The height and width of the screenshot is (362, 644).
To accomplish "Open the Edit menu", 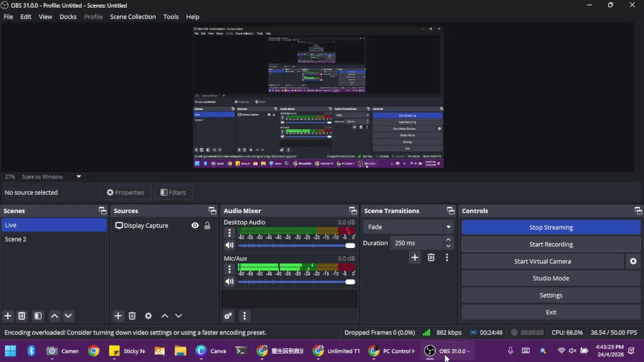I will pyautogui.click(x=26, y=17).
